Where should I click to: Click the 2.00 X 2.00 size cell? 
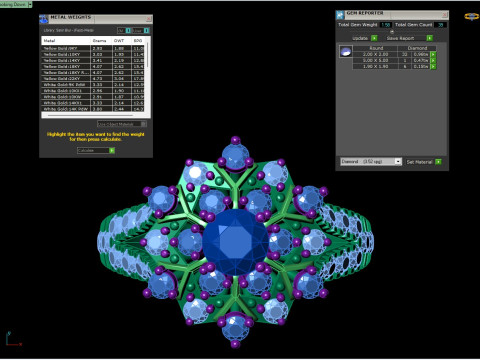click(x=375, y=54)
